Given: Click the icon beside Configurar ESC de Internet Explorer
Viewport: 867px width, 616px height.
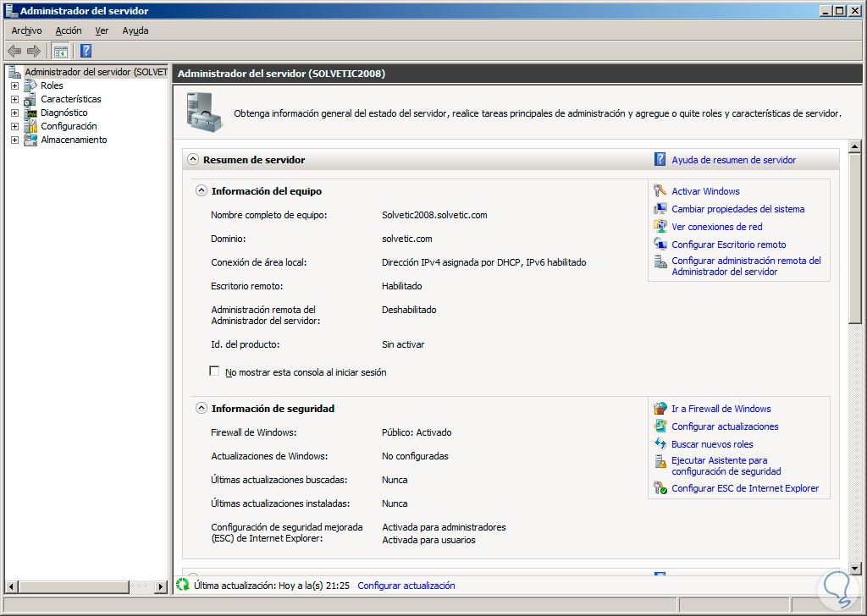Looking at the screenshot, I should 660,488.
